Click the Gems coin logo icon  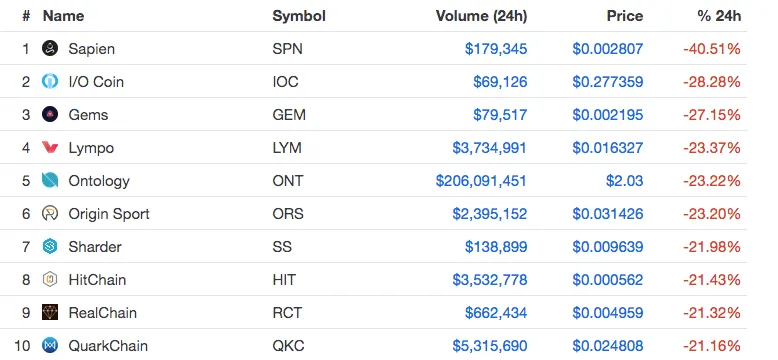point(50,115)
